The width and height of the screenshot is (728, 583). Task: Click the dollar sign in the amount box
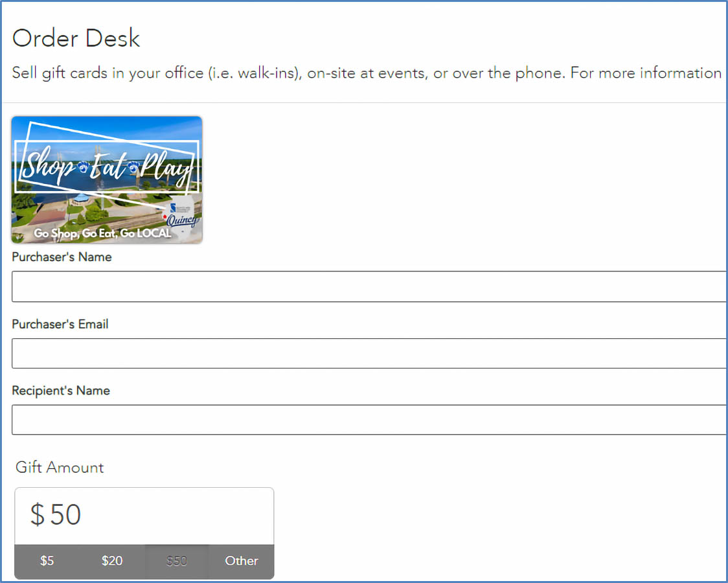[x=38, y=515]
